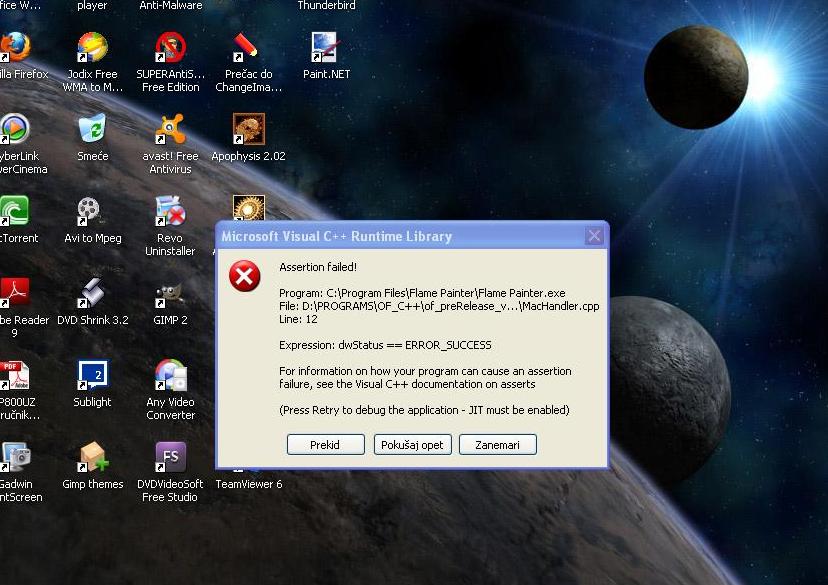Close the Visual C++ Runtime Library dialog
The width and height of the screenshot is (828, 585).
coord(594,236)
